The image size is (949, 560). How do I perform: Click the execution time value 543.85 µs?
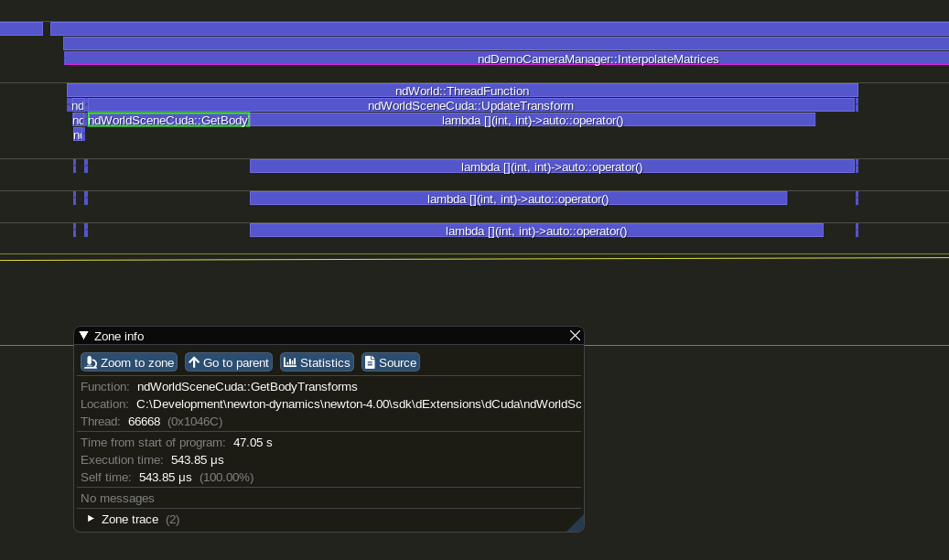click(x=198, y=459)
